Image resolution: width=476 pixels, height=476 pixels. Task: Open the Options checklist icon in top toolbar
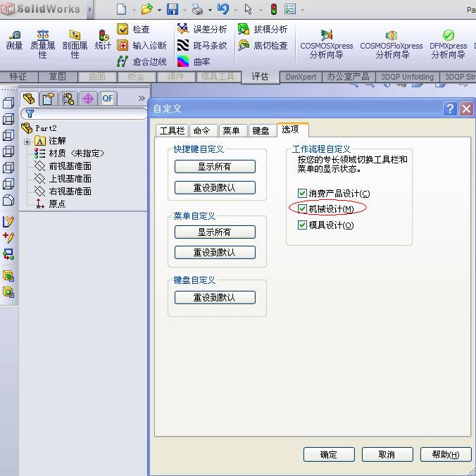pyautogui.click(x=290, y=9)
